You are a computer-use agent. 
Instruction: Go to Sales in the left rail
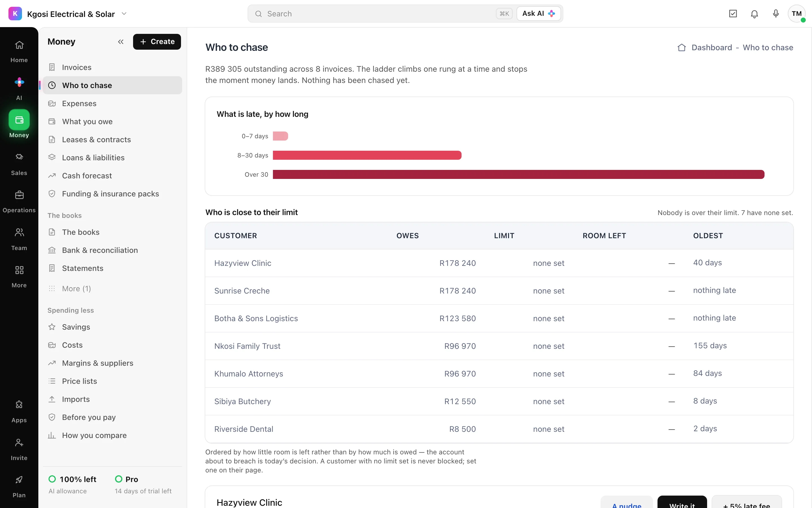tap(19, 164)
